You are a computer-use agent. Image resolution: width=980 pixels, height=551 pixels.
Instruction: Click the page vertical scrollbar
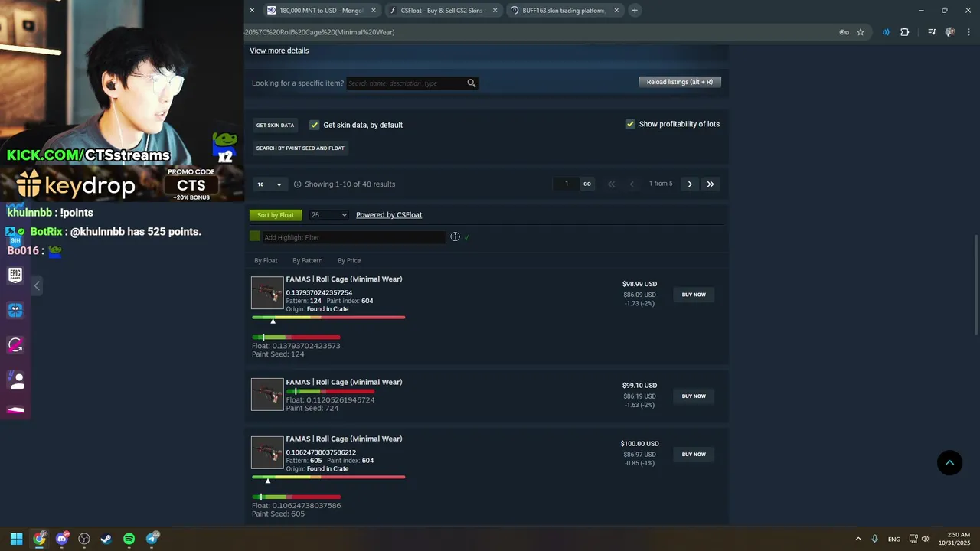click(975, 285)
